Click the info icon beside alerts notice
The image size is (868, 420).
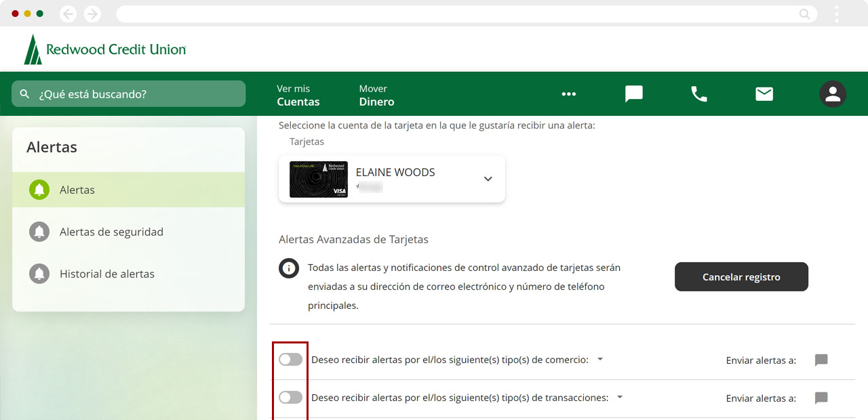[289, 268]
